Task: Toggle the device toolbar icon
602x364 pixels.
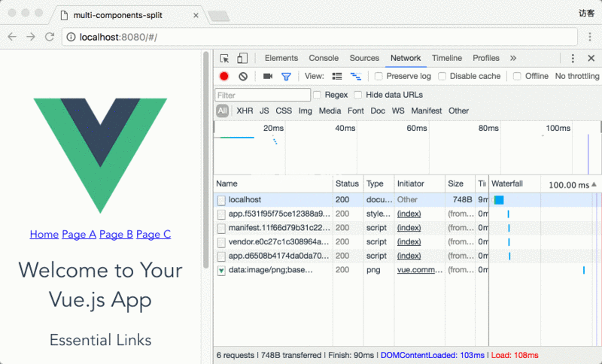Action: point(242,59)
